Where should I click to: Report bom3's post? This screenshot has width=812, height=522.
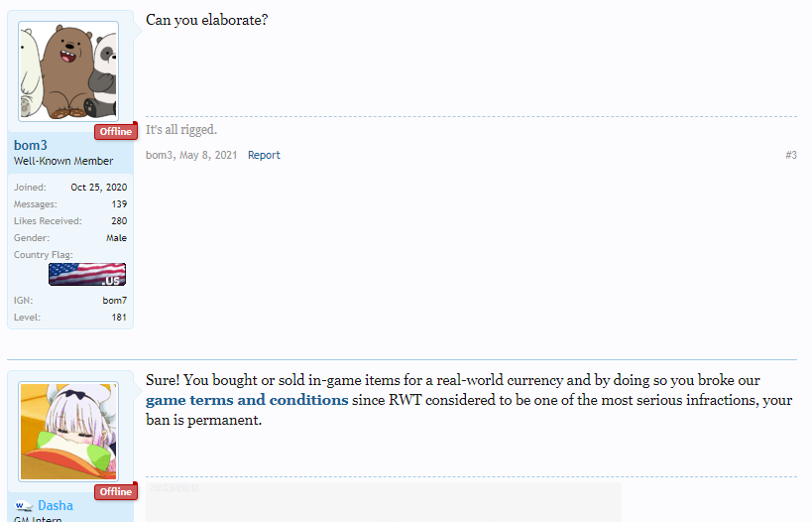pyautogui.click(x=264, y=155)
